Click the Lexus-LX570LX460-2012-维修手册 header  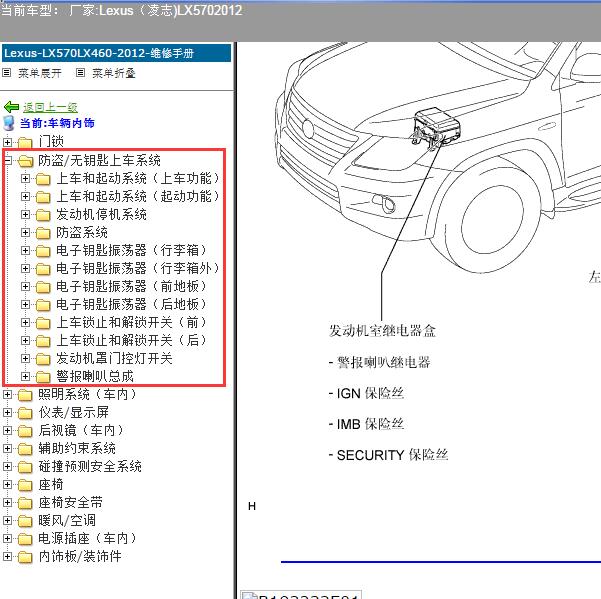pyautogui.click(x=117, y=53)
